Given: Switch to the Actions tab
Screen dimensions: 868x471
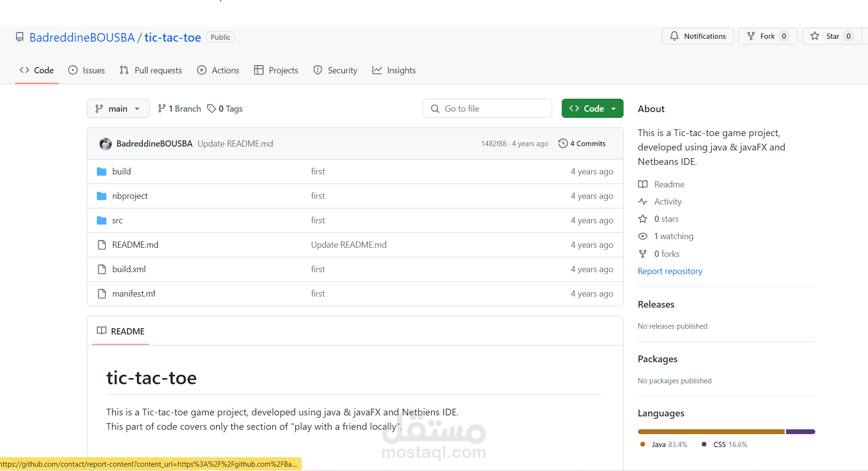Looking at the screenshot, I should tap(218, 70).
